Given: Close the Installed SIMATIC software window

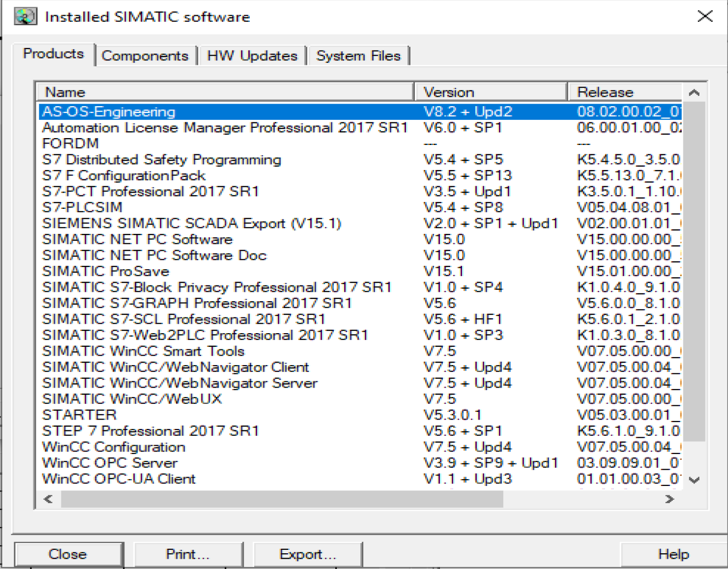Looking at the screenshot, I should pyautogui.click(x=705, y=16).
